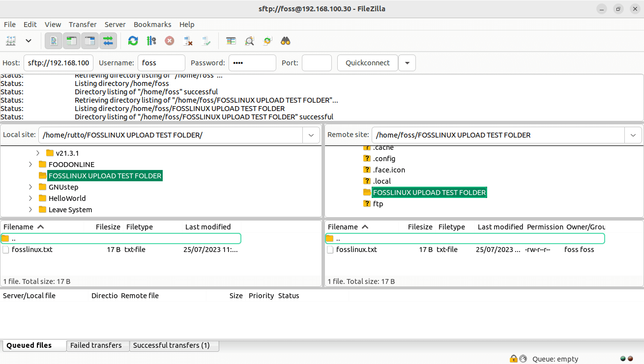Open the Transfer menu
The width and height of the screenshot is (644, 364).
[83, 24]
